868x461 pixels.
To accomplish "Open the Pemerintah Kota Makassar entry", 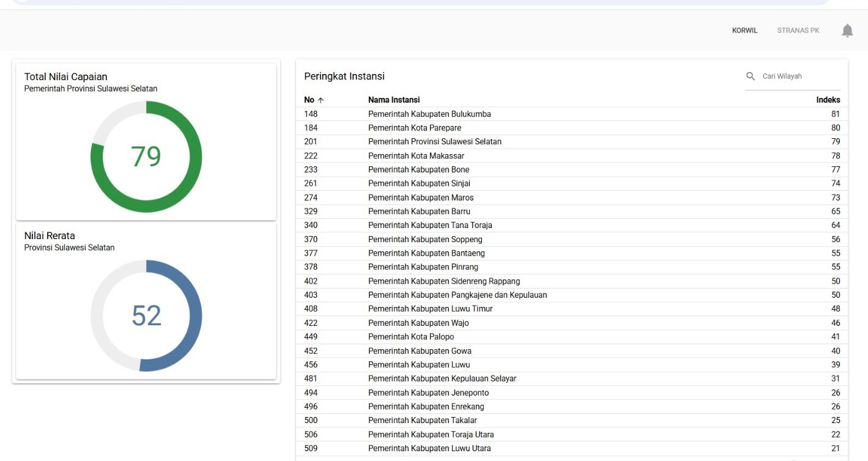I will pos(416,156).
